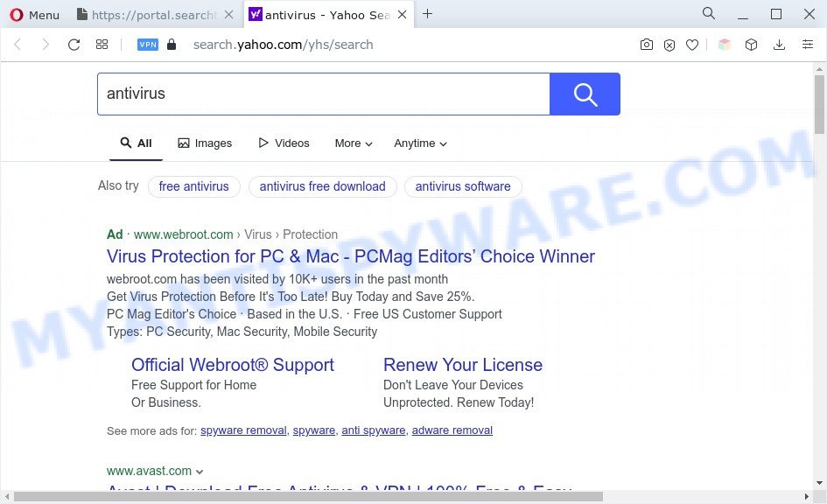Open the downloads icon

(779, 45)
